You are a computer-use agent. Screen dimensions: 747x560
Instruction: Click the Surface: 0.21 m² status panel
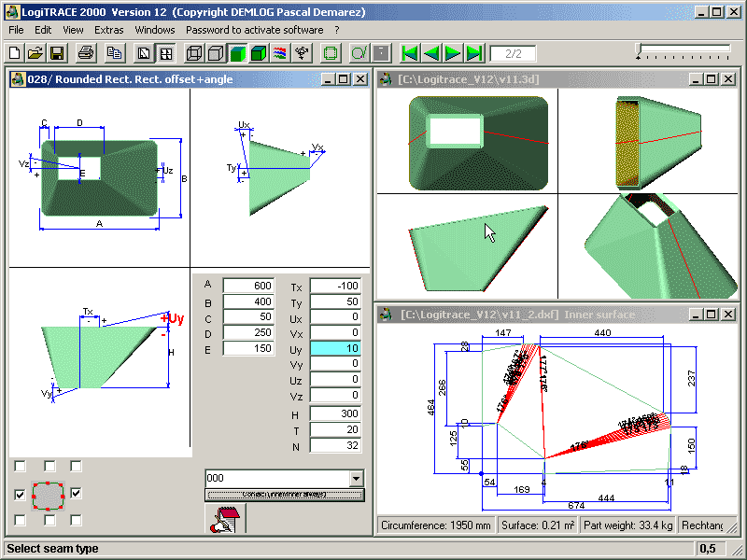point(538,525)
